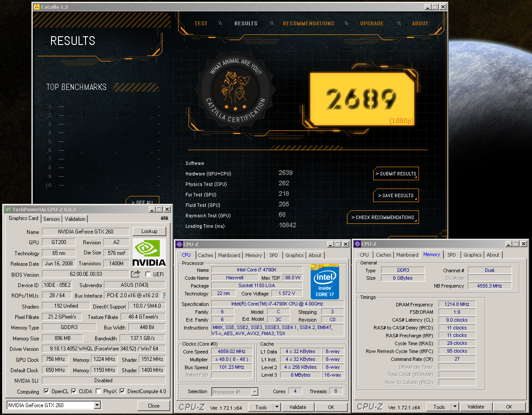Screen dimensions: 532x415
Task: Click CHECK RECOMMENDATIONS button
Action: (383, 217)
